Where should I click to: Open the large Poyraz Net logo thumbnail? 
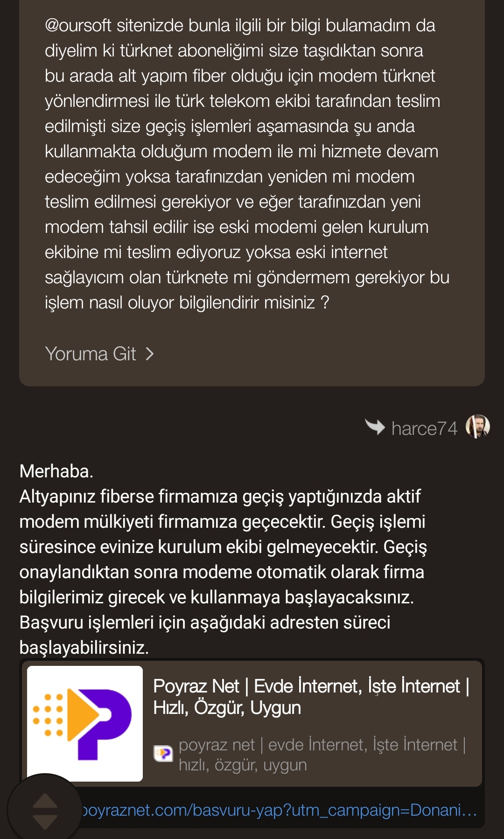tap(85, 723)
